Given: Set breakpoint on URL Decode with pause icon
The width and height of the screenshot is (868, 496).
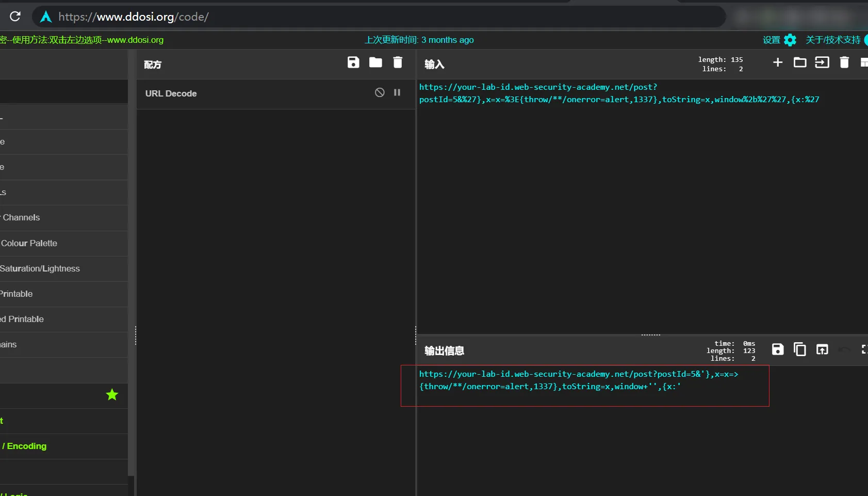Looking at the screenshot, I should tap(397, 92).
